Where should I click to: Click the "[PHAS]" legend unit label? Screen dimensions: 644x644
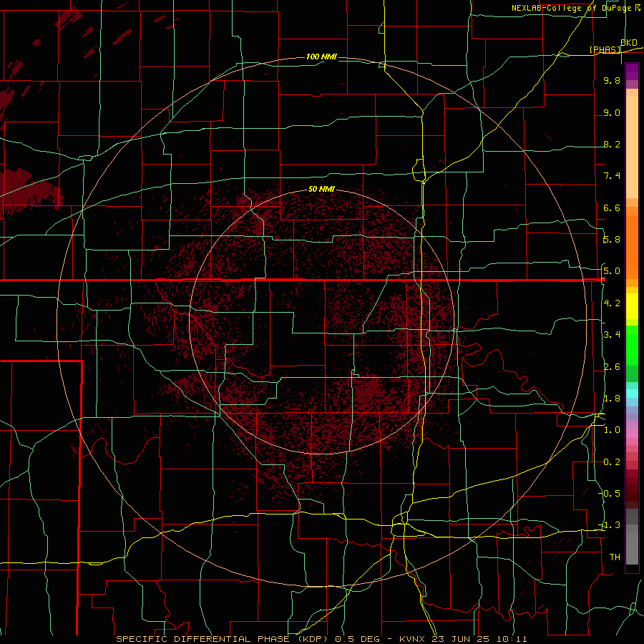[x=605, y=50]
